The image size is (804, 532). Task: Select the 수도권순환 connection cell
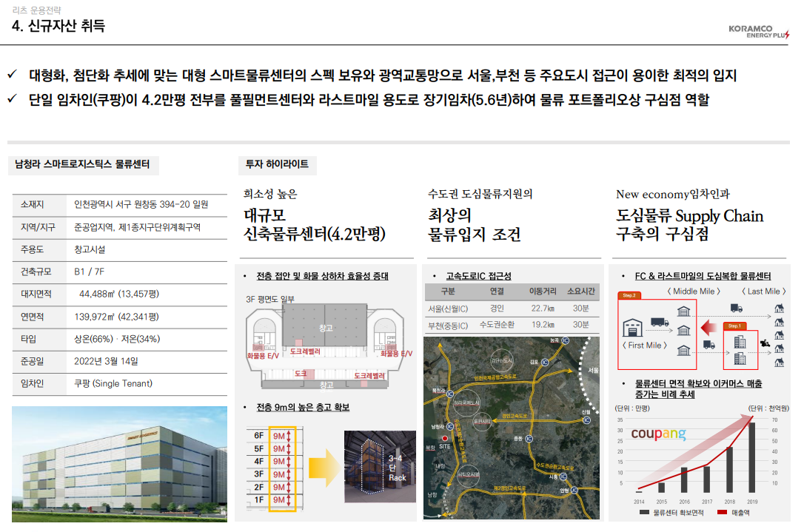click(x=497, y=325)
